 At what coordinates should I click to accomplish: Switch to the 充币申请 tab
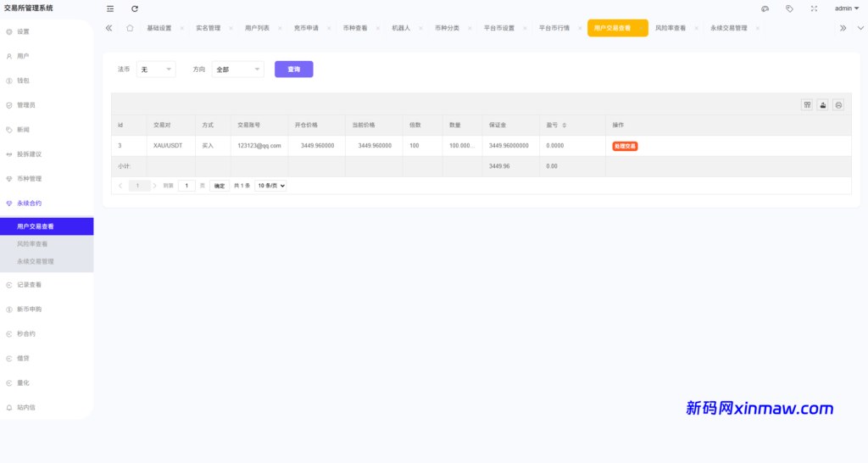(306, 28)
